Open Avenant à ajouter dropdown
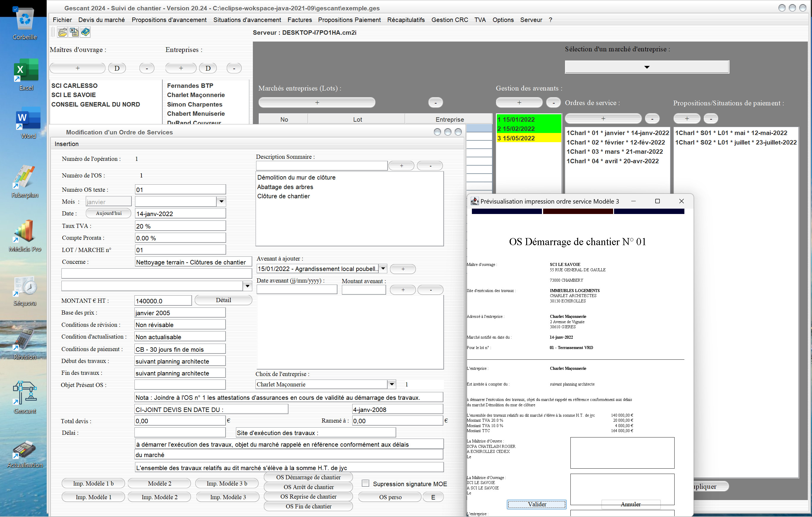This screenshot has width=812, height=517. (383, 269)
